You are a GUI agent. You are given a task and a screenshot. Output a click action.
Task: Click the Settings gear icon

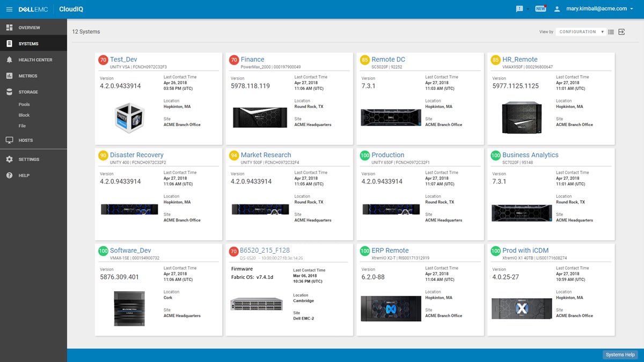(9, 159)
